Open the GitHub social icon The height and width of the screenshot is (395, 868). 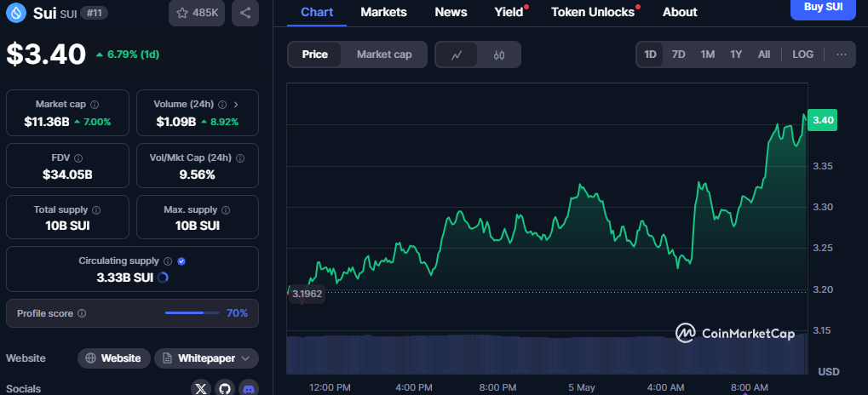225,388
